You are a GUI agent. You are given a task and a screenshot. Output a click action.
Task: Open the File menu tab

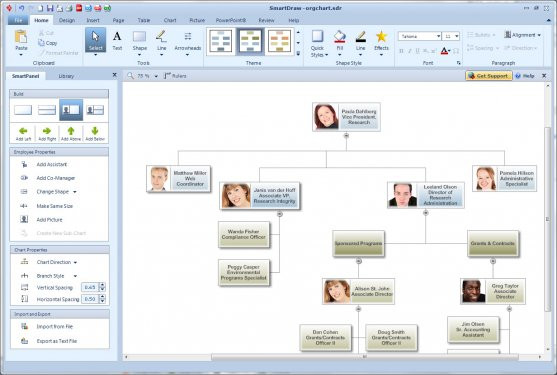[18, 20]
